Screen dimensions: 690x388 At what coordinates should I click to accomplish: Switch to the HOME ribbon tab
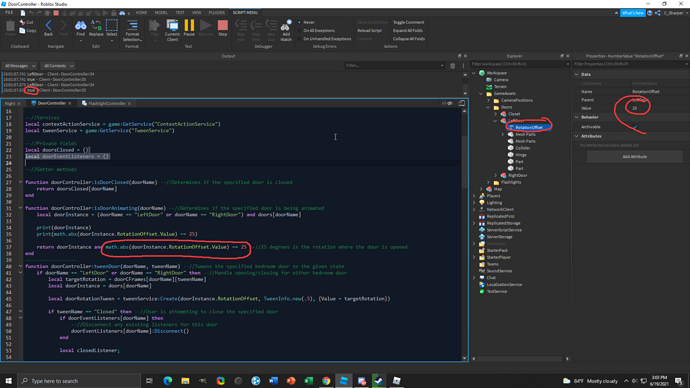click(x=141, y=13)
